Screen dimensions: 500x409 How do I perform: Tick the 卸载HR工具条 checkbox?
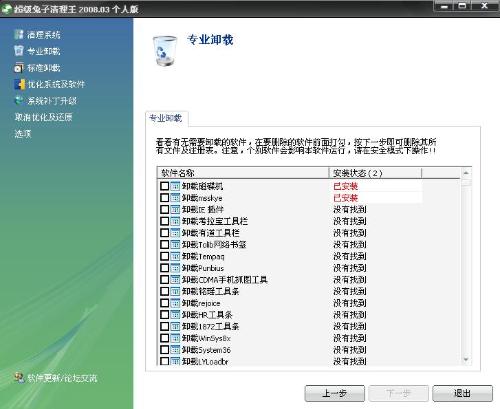[x=164, y=314]
